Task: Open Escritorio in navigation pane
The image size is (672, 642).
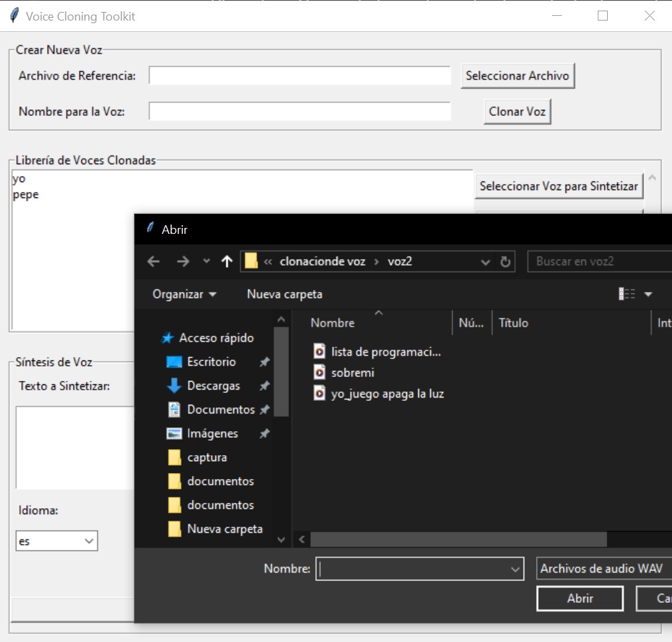Action: click(x=211, y=362)
